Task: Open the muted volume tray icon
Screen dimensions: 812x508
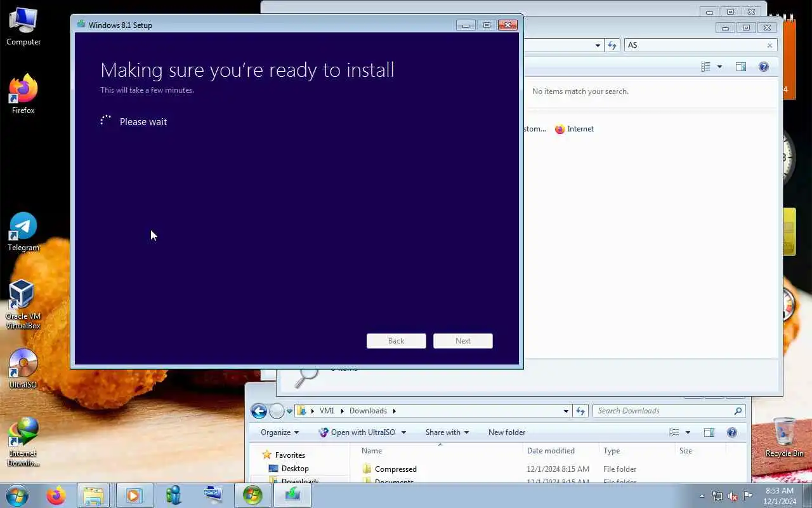Action: point(733,497)
